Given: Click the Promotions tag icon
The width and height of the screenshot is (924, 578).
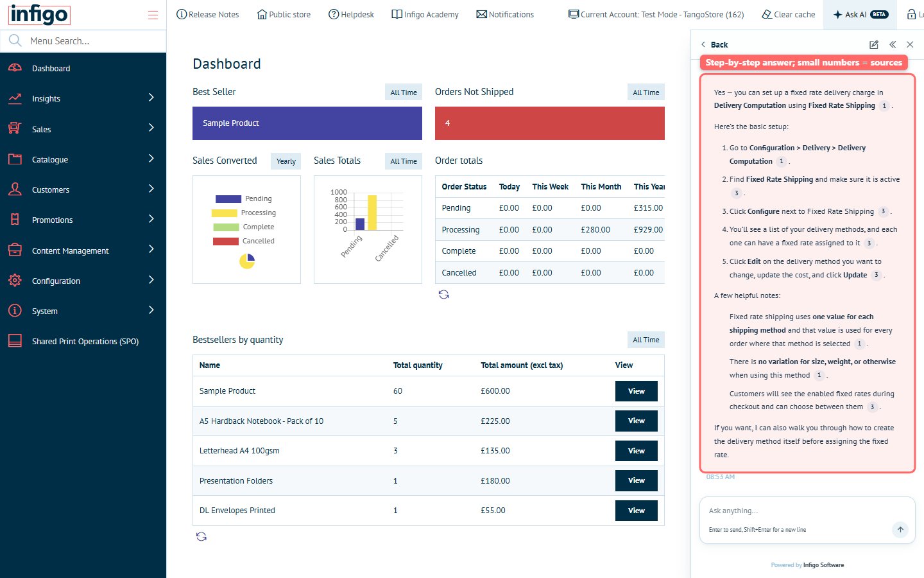Looking at the screenshot, I should (15, 220).
